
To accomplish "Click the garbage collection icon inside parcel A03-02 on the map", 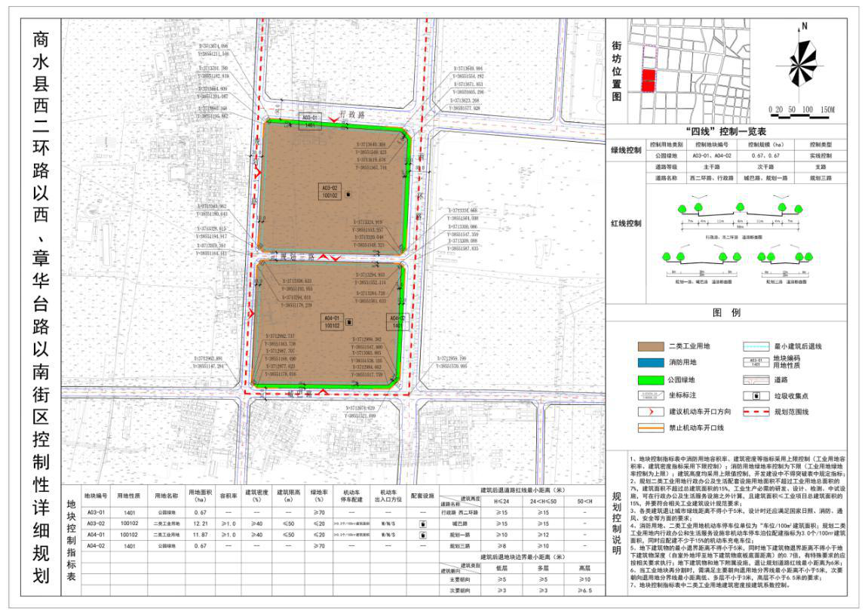I will coord(348,195).
